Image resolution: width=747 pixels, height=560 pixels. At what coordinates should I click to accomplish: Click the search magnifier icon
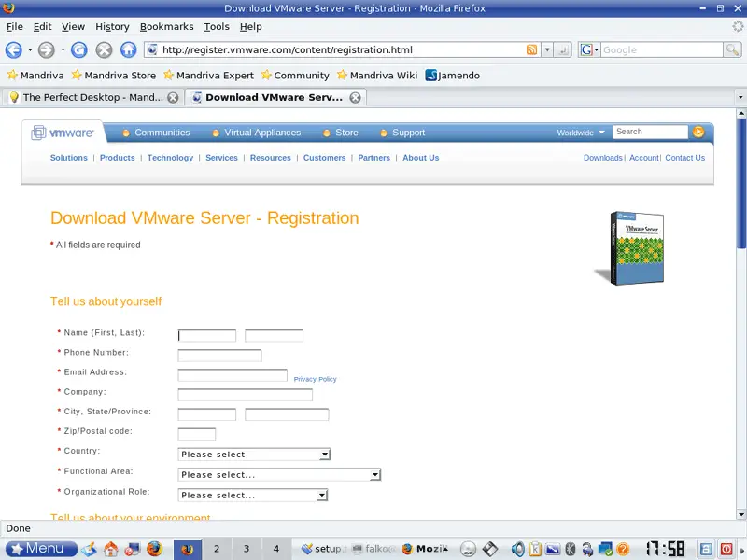[x=732, y=49]
